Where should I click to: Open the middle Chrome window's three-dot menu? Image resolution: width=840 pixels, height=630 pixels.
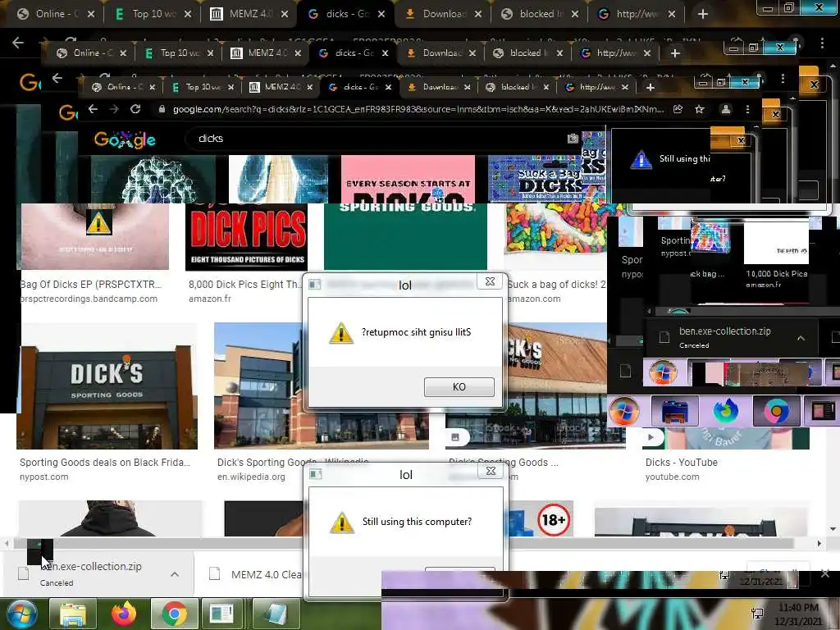[x=783, y=78]
